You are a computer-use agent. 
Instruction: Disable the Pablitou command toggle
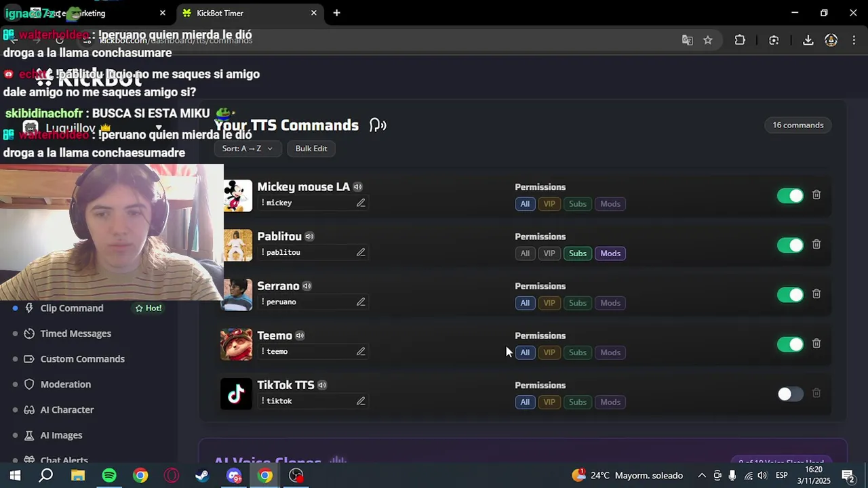(x=790, y=245)
